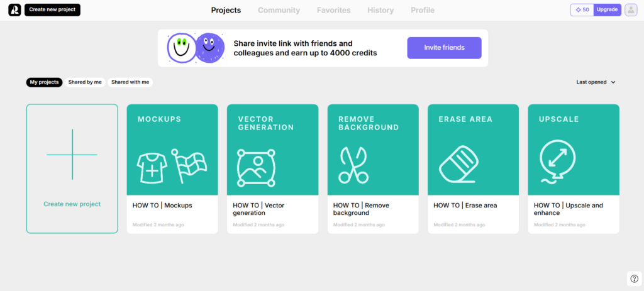Open the History tab
The height and width of the screenshot is (291, 644).
click(x=380, y=10)
